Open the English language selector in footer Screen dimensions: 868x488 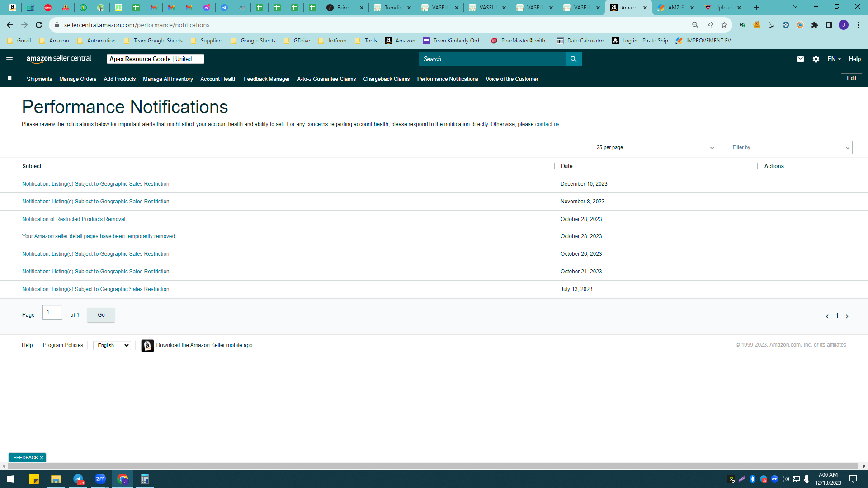(112, 346)
